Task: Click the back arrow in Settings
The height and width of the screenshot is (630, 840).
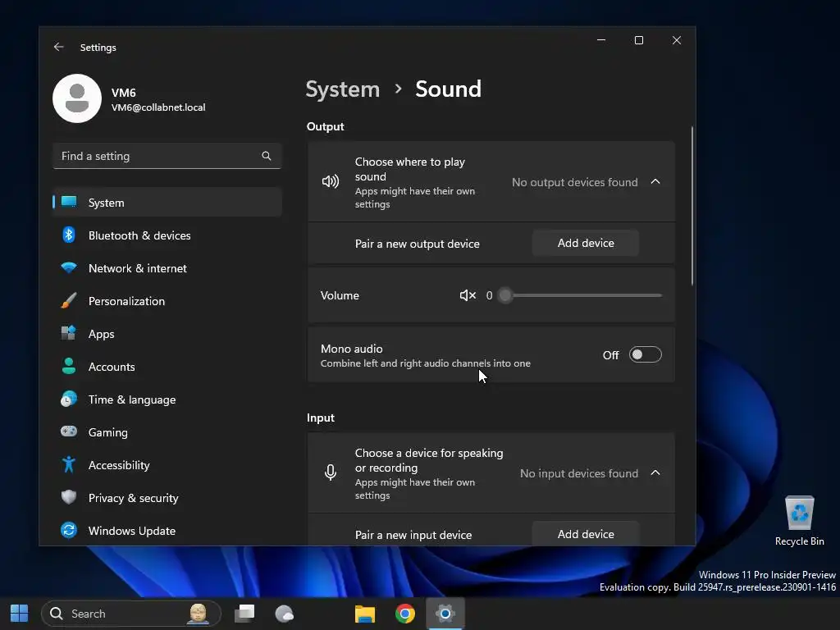Action: point(58,47)
